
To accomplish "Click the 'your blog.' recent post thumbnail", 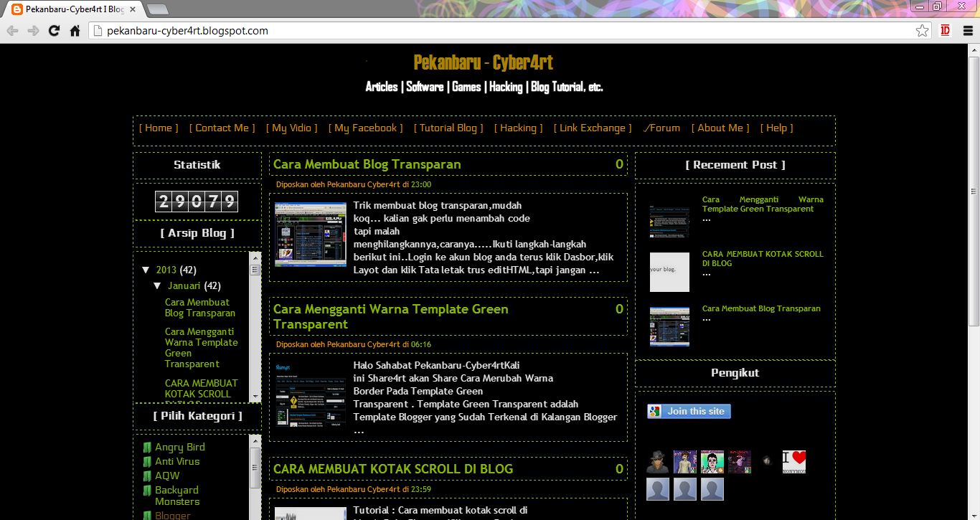I will click(x=669, y=272).
